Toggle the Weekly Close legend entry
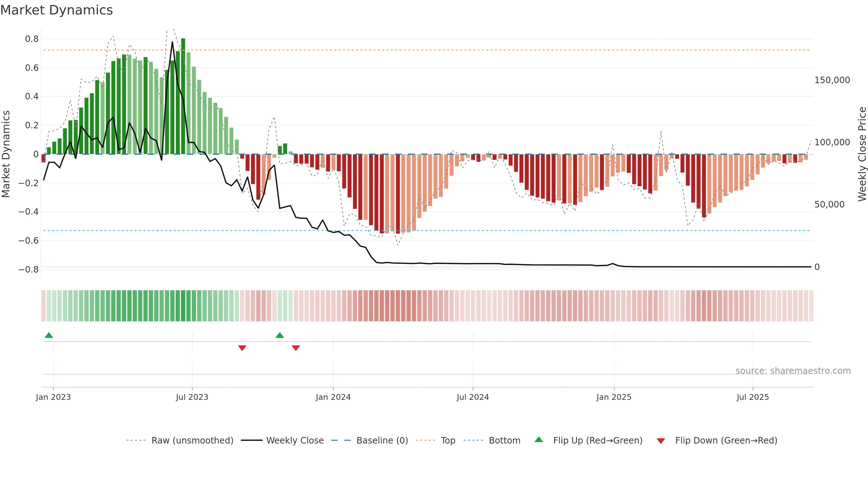Screen dimensions: 868x488 [282, 440]
